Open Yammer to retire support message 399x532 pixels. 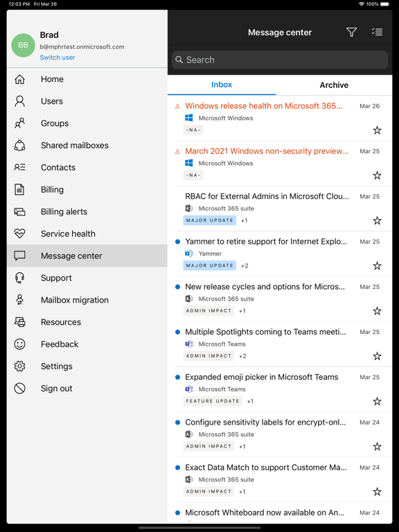point(280,254)
